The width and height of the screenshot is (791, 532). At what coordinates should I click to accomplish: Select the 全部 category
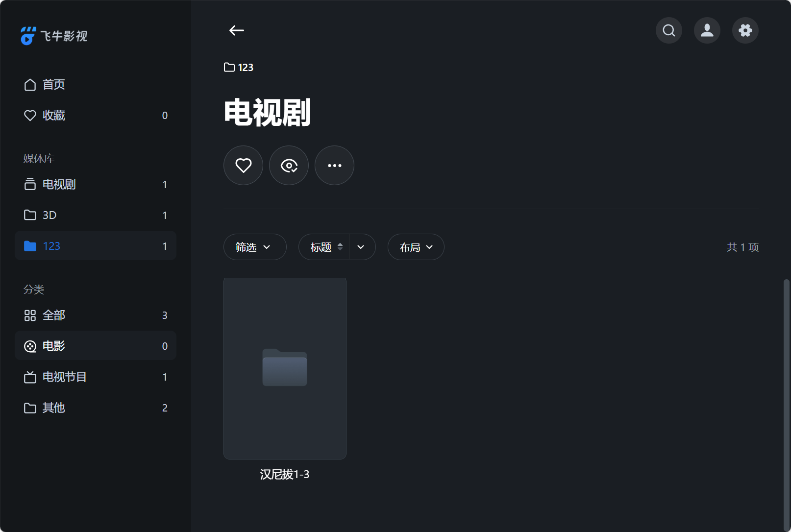pyautogui.click(x=54, y=315)
